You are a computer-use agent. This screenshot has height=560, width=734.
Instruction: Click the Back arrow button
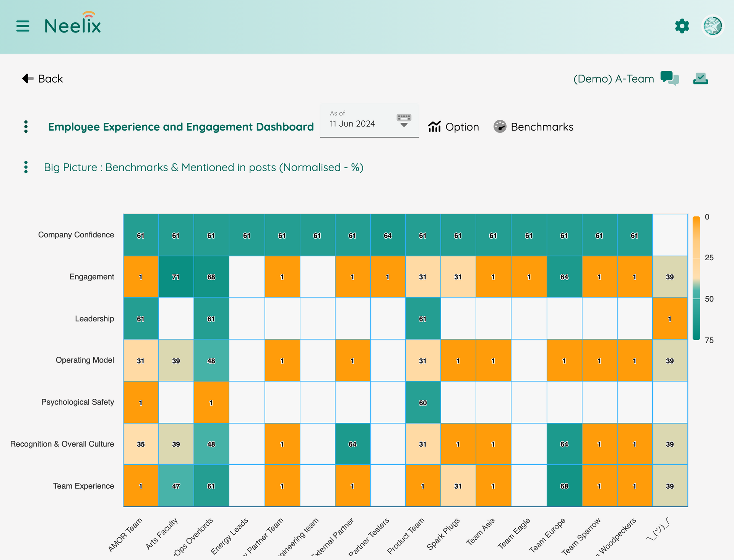[27, 78]
